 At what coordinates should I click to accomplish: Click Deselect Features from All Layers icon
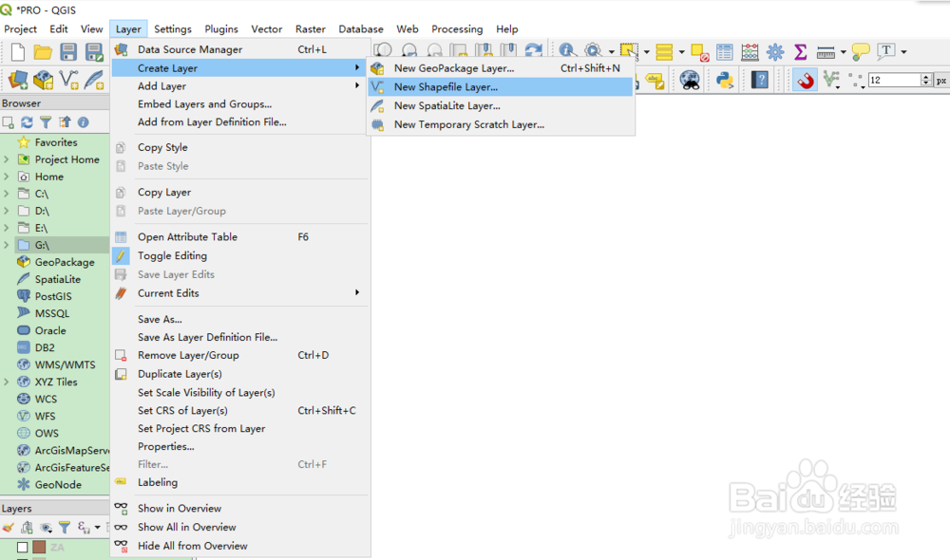click(700, 52)
